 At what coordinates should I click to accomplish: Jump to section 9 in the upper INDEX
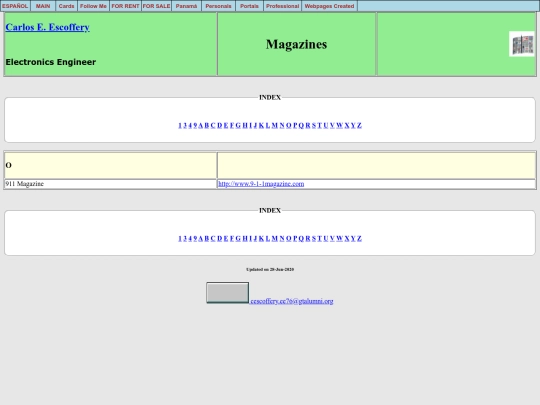click(x=196, y=125)
